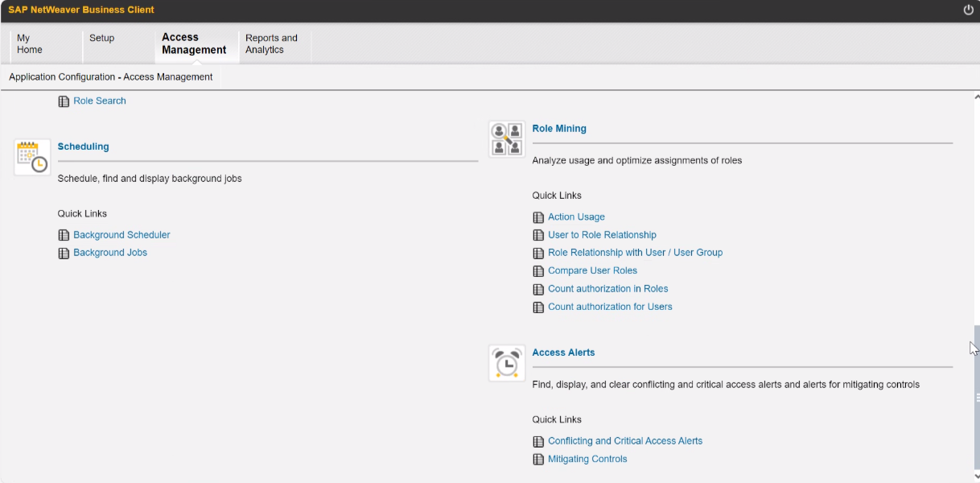Open User to Role Relationship link
Viewport: 980px width, 483px height.
602,235
